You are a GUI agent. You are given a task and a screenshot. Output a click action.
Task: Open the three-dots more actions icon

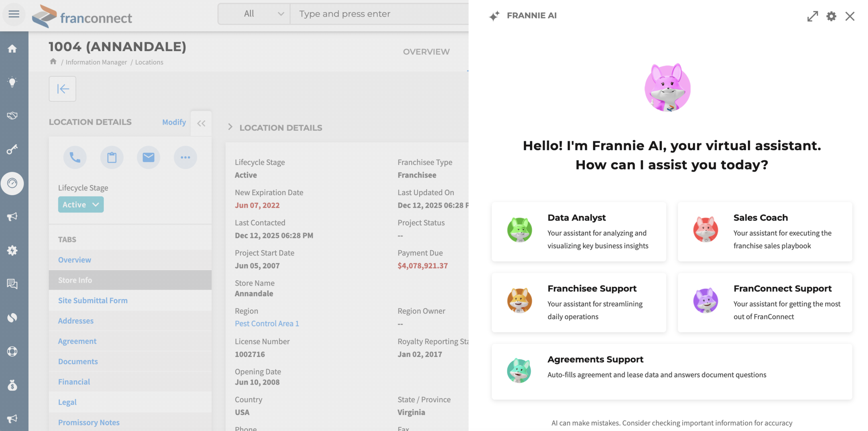coord(185,157)
